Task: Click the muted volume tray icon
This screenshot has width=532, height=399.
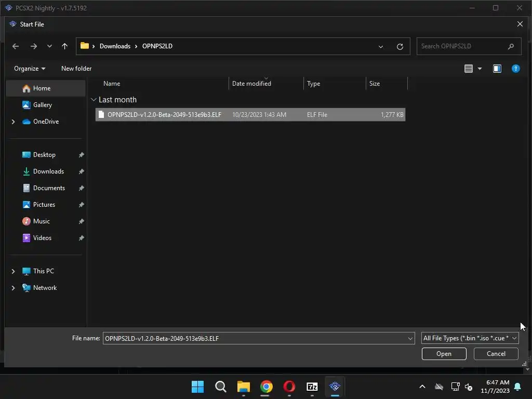Action: coord(469,387)
